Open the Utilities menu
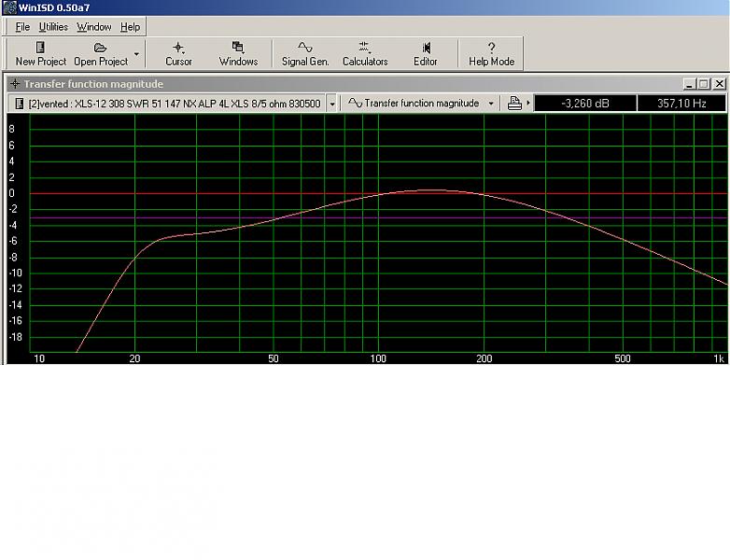Screen dimensions: 730x560 point(53,27)
